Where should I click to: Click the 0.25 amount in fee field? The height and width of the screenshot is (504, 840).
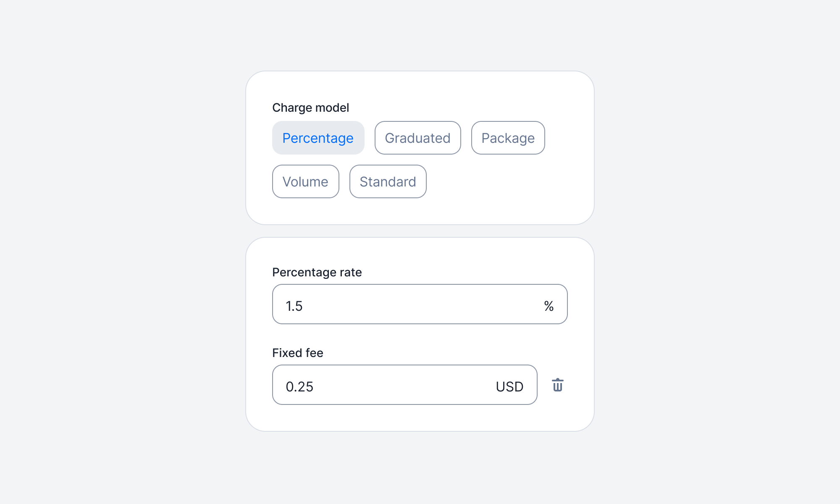coord(299,387)
